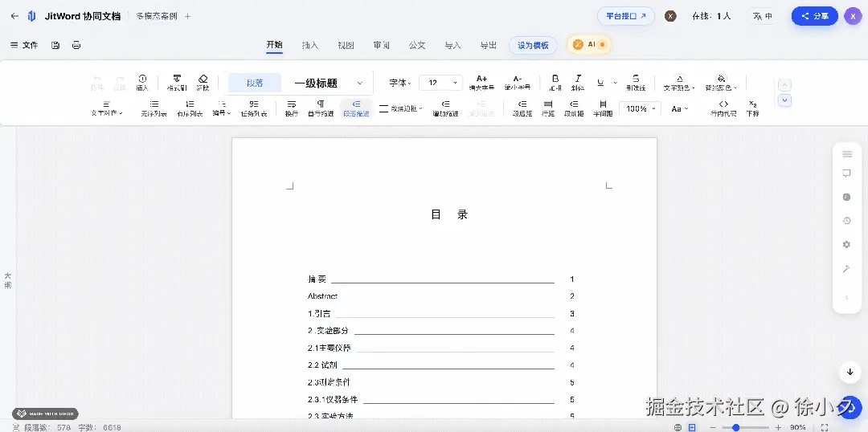Click the subscript (下标) icon
Viewport: 868px width, 432px height.
(x=752, y=104)
